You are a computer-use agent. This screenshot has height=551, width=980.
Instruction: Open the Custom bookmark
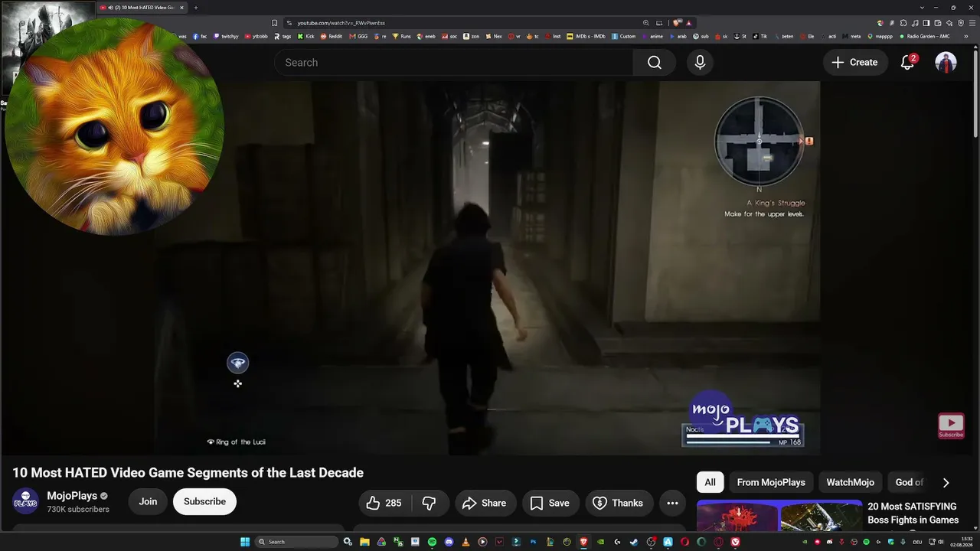[x=624, y=36]
